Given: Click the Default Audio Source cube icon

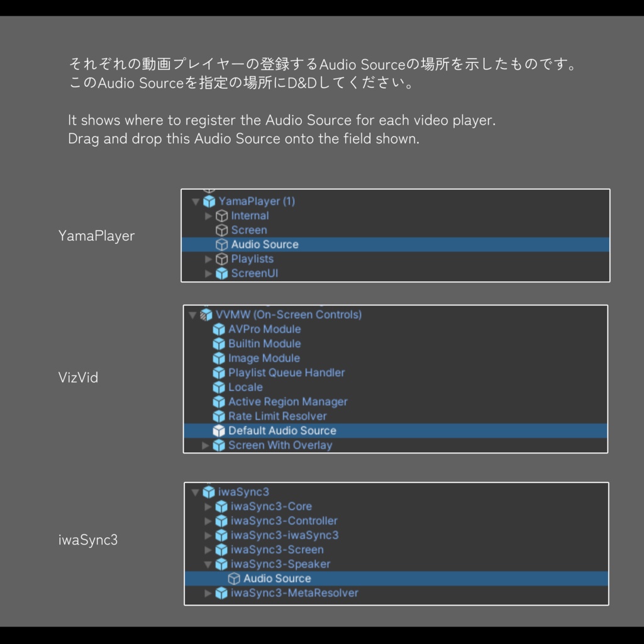Looking at the screenshot, I should point(219,430).
